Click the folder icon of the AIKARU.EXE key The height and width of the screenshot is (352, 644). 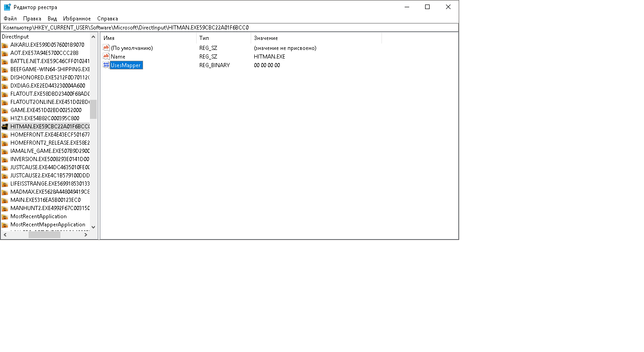(x=5, y=45)
